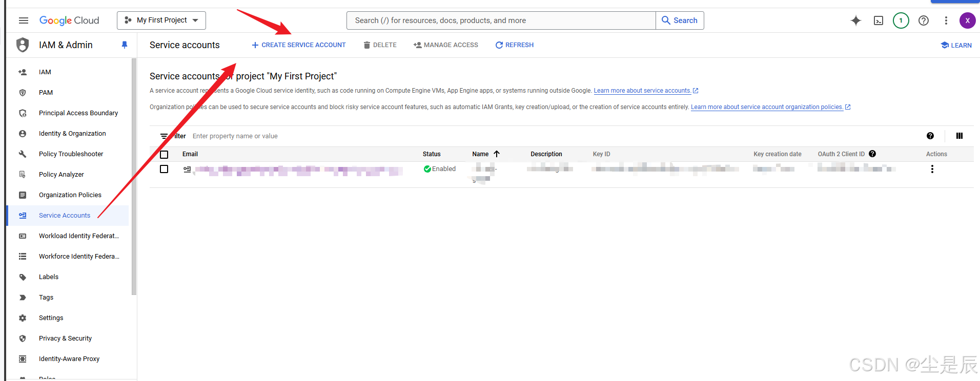Click the Workload Identity Federation icon
Viewport: 980px width, 381px height.
[23, 236]
